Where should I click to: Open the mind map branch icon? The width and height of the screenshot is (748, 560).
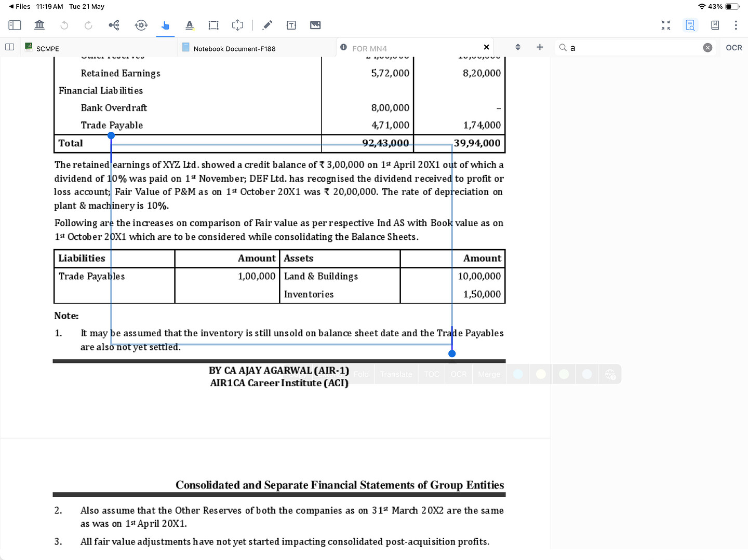[114, 25]
